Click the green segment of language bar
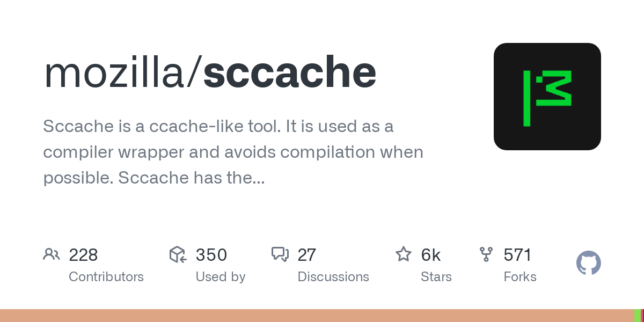This screenshot has height=322, width=644. tap(637, 316)
